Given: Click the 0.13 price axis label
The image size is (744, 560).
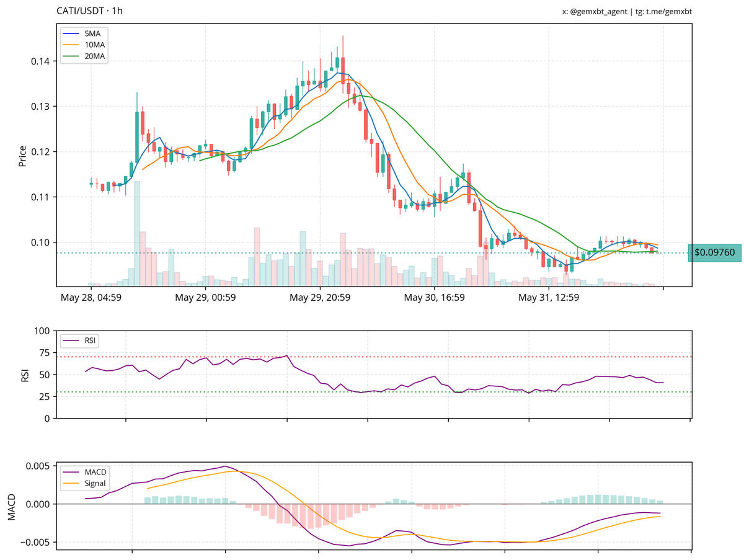Looking at the screenshot, I should click(x=42, y=106).
